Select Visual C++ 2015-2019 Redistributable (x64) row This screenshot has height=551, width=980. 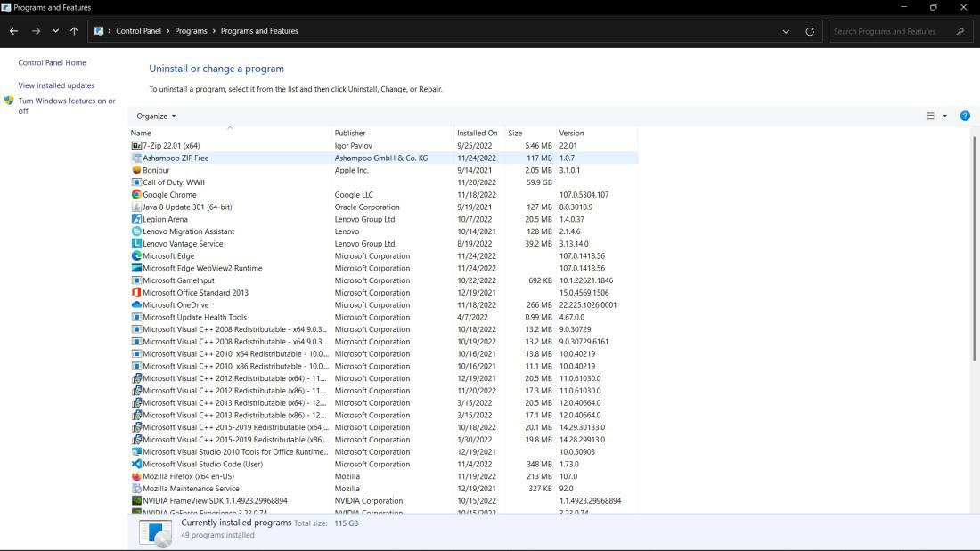(383, 427)
